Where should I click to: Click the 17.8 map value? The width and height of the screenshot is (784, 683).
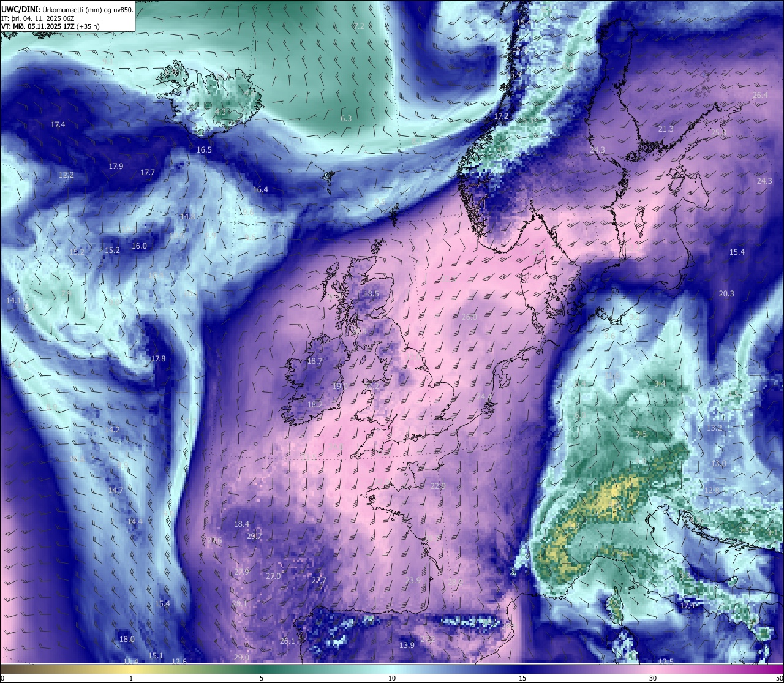click(x=158, y=358)
